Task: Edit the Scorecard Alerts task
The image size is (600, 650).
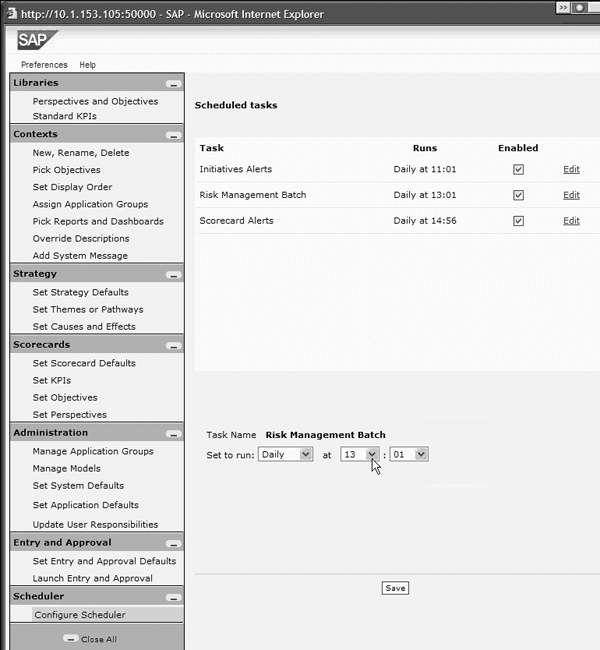Action: [571, 221]
